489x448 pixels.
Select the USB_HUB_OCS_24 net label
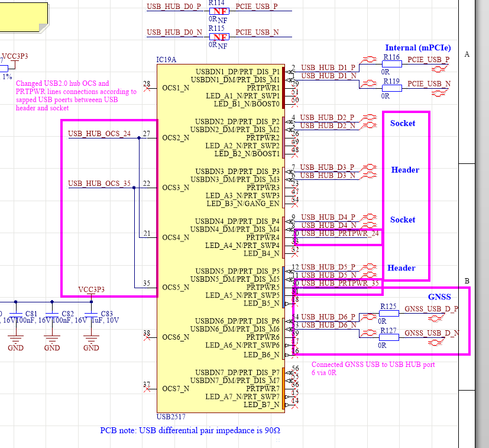[x=99, y=134]
